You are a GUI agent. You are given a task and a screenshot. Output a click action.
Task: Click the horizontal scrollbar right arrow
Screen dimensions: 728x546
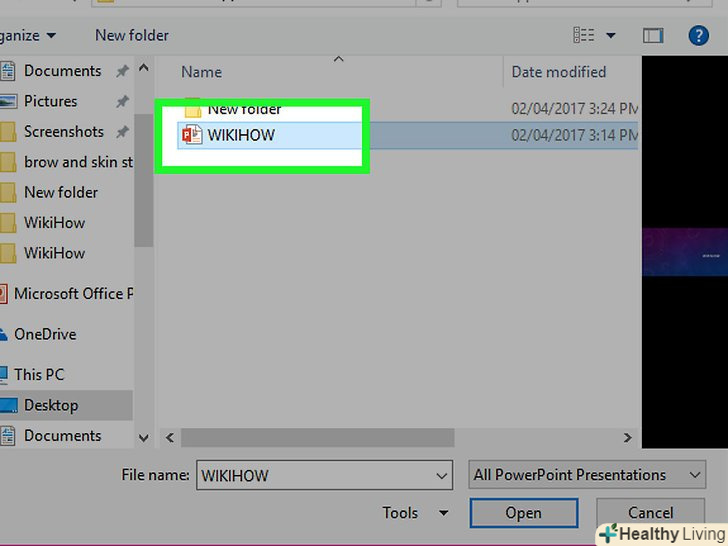628,437
